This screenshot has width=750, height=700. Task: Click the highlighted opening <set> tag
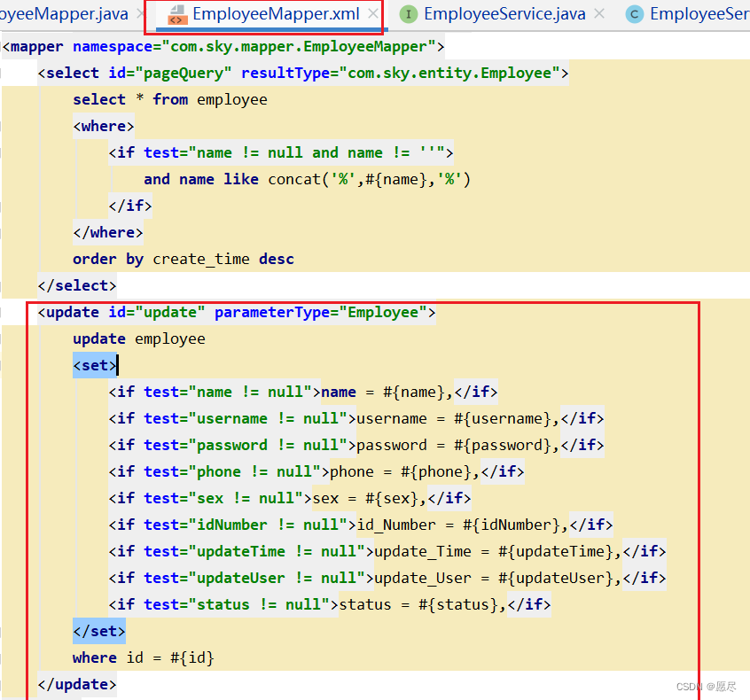[x=95, y=365]
